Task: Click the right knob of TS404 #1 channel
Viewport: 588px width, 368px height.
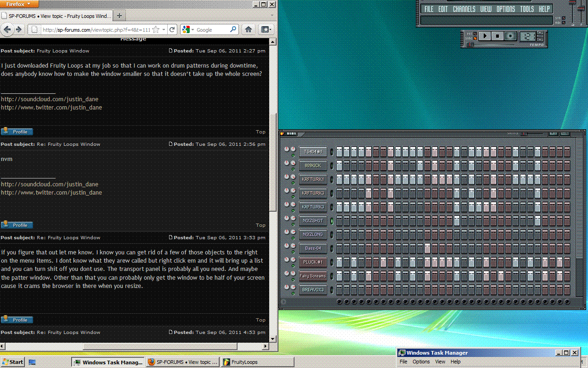Action: click(293, 149)
